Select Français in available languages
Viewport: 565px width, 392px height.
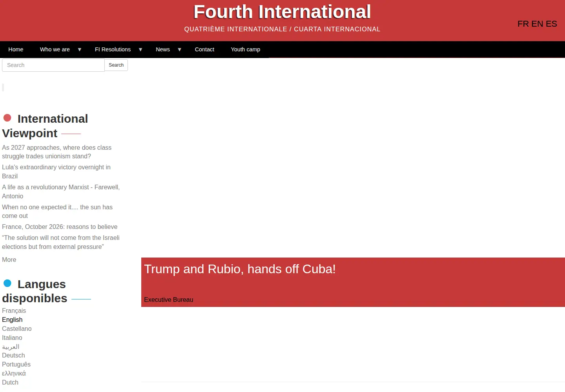pyautogui.click(x=14, y=310)
